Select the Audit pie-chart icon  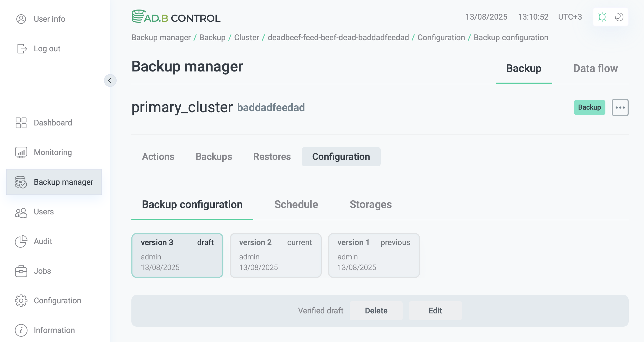click(x=21, y=241)
